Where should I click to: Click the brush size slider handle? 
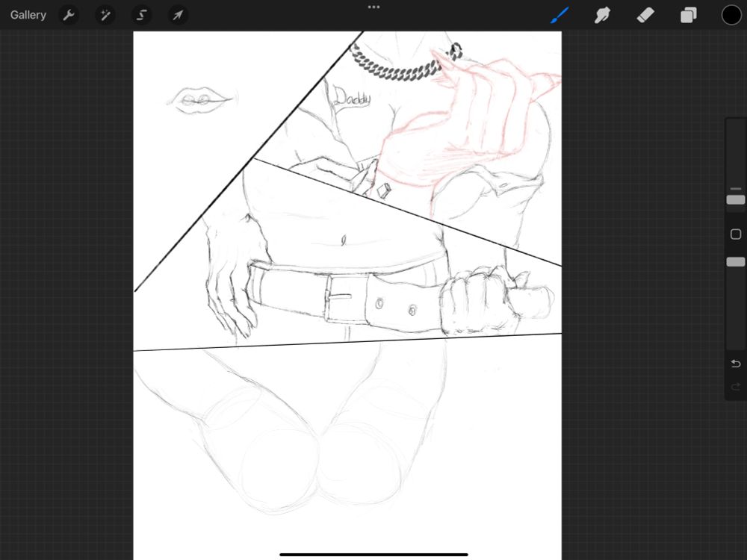736,199
